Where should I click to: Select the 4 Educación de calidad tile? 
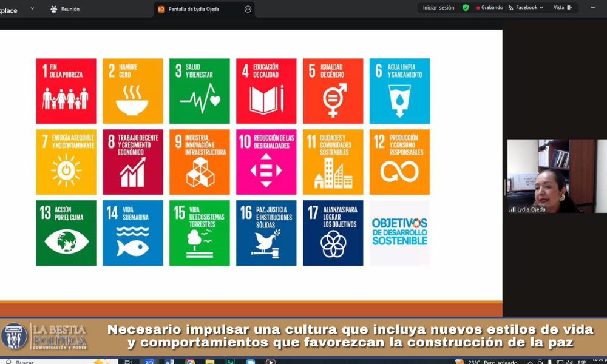point(266,91)
